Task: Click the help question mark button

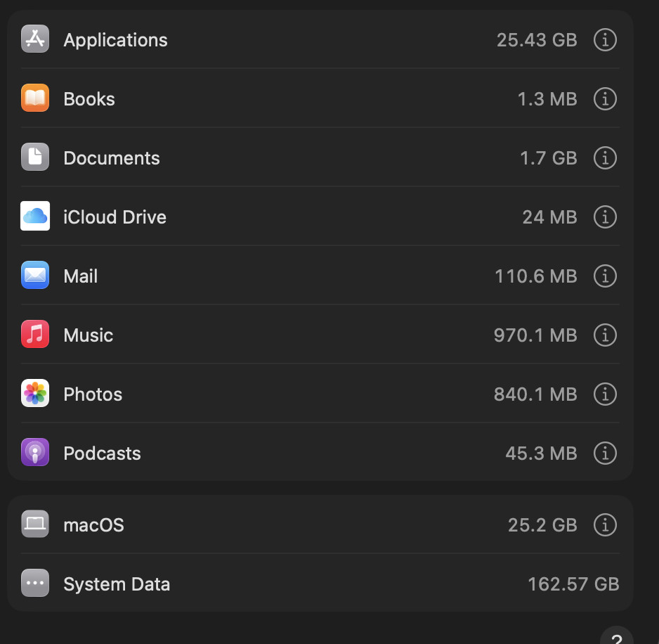Action: click(x=617, y=636)
